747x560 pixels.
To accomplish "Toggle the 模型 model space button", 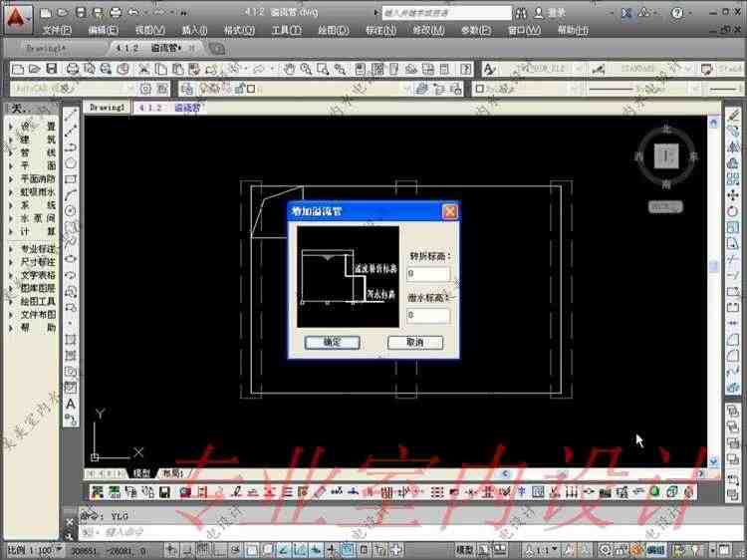I will (465, 550).
